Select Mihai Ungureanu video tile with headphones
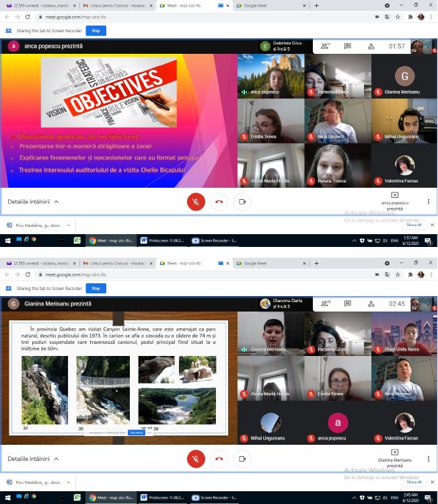The width and height of the screenshot is (438, 504). tap(404, 121)
